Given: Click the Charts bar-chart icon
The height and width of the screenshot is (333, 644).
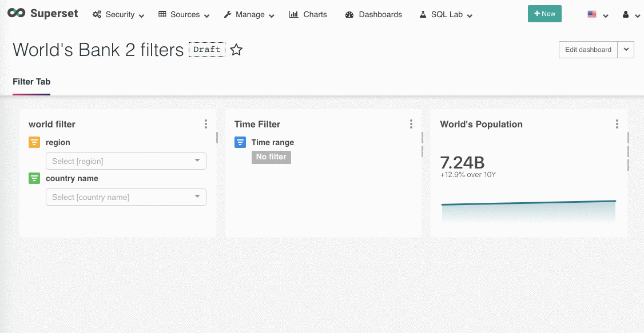Looking at the screenshot, I should click(293, 14).
